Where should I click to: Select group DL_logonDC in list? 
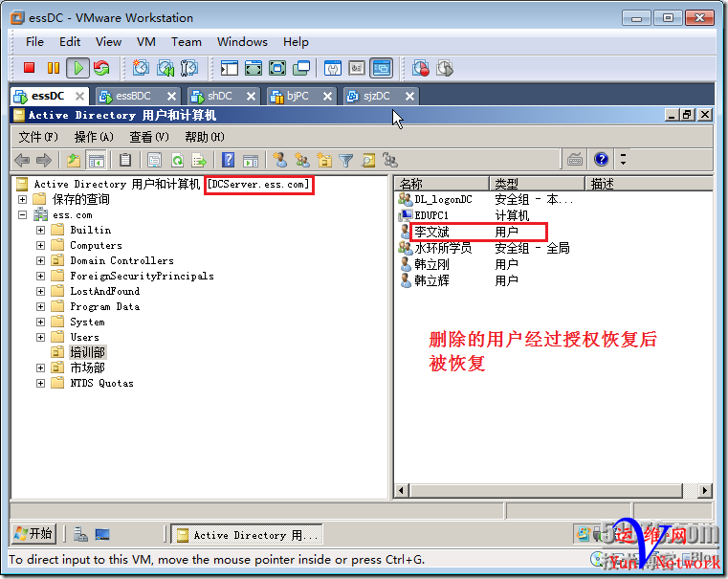click(x=443, y=200)
